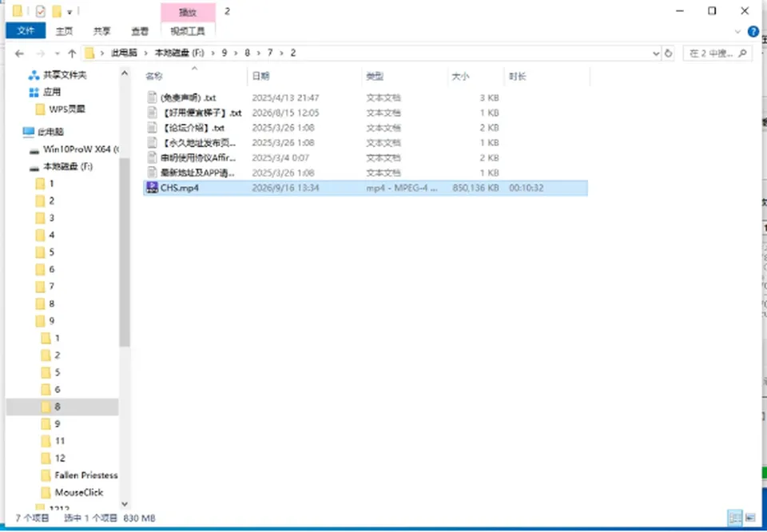This screenshot has height=532, width=767.
Task: Refresh the current folder view
Action: (x=668, y=54)
